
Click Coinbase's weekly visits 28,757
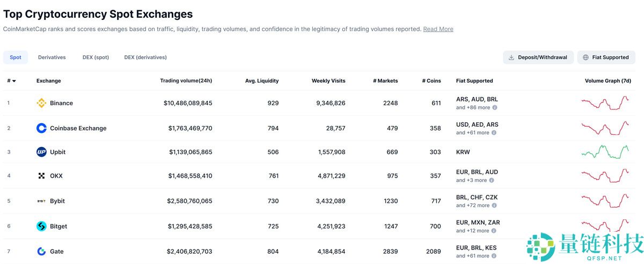pyautogui.click(x=335, y=128)
